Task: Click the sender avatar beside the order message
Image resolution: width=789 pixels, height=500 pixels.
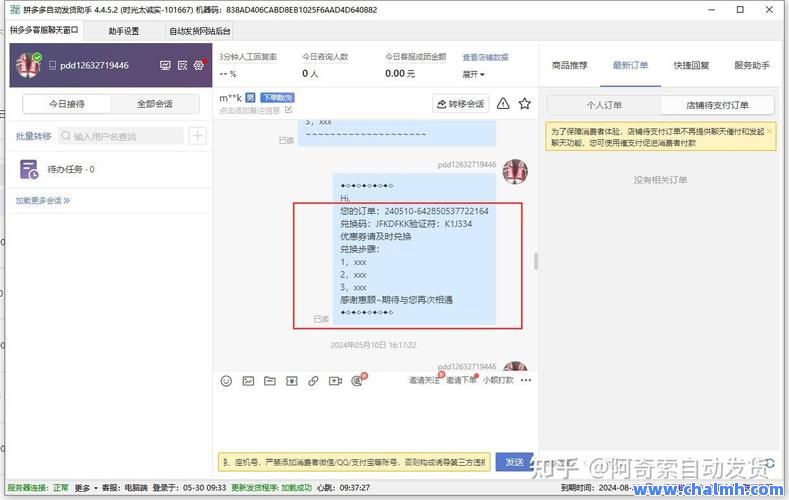Action: click(x=515, y=172)
